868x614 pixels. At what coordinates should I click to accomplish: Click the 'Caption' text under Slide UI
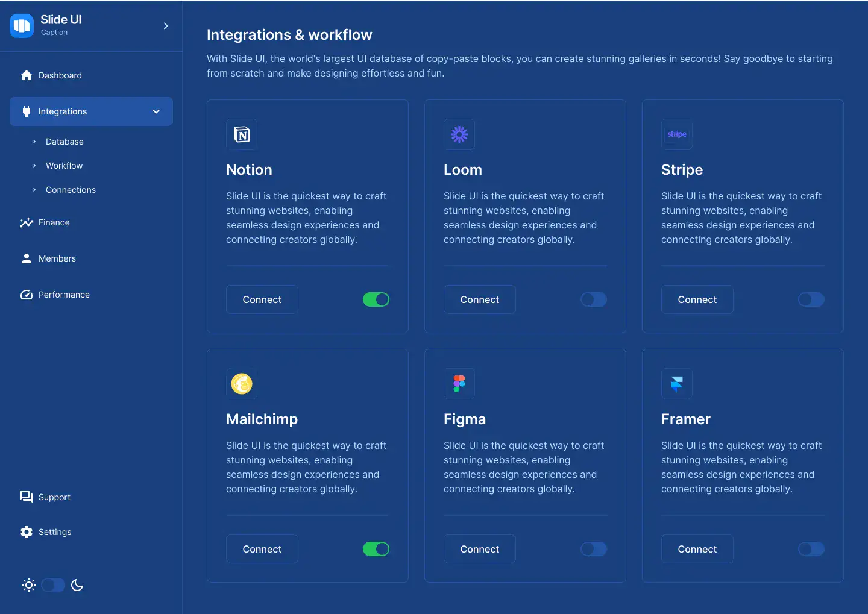pyautogui.click(x=54, y=33)
